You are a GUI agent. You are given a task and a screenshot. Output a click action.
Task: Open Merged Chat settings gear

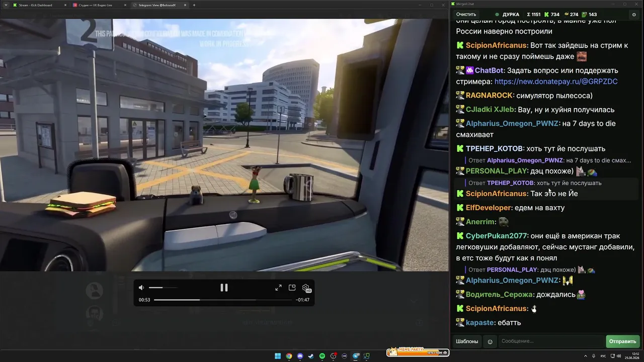634,15
